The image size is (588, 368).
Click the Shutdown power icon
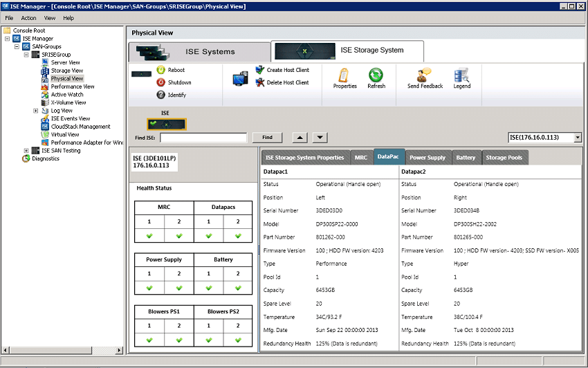tap(161, 82)
